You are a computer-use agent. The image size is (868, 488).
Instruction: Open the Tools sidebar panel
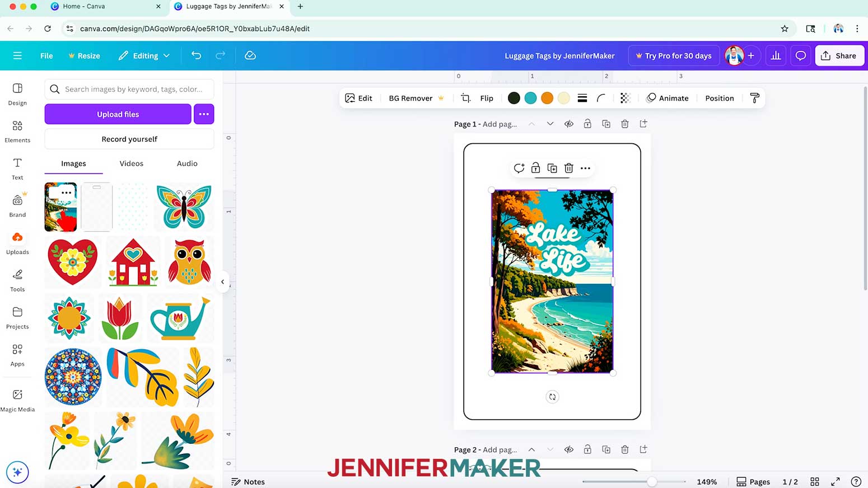tap(17, 280)
